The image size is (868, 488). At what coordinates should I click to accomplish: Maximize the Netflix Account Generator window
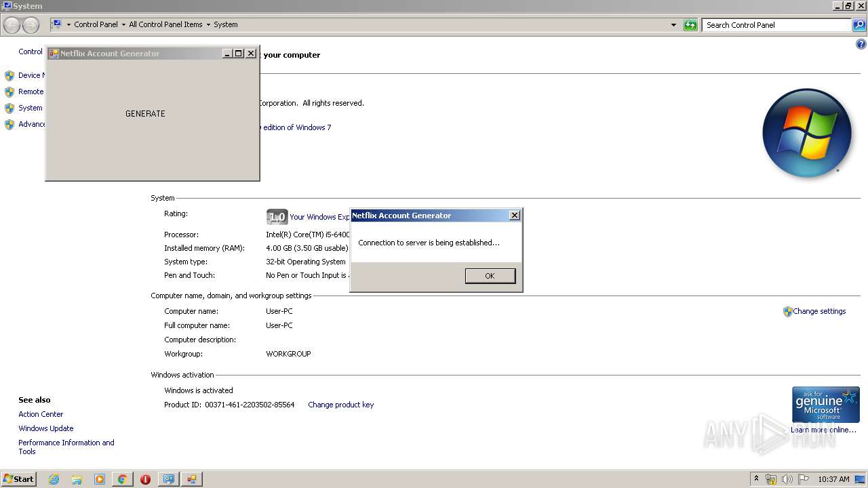coord(239,54)
